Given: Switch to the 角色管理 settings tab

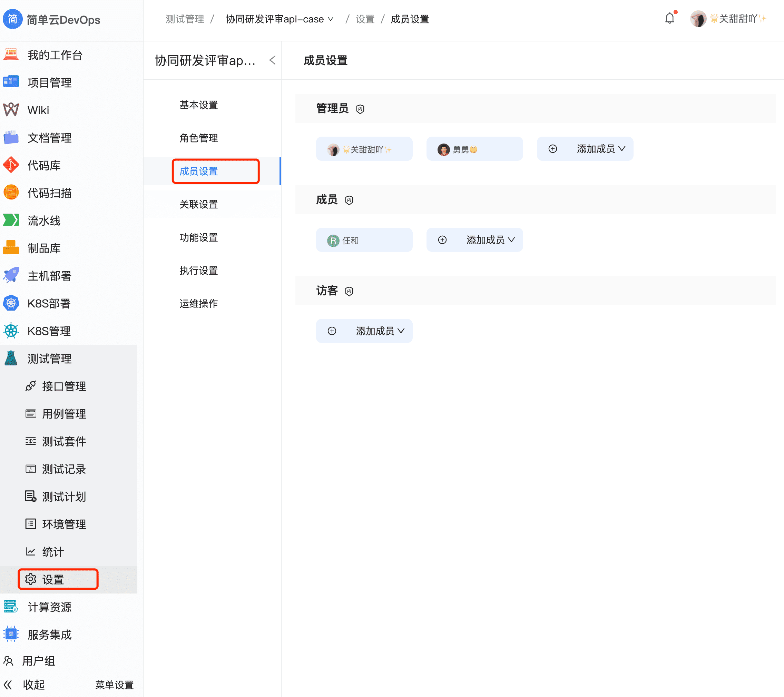Looking at the screenshot, I should pyautogui.click(x=199, y=138).
